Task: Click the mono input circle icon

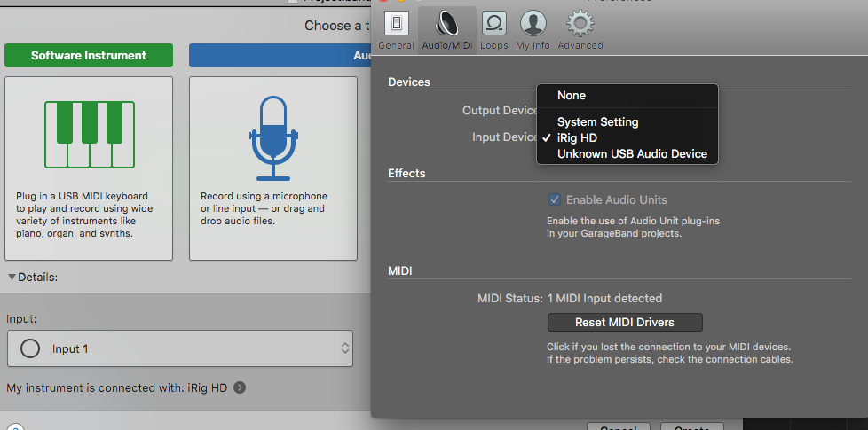Action: 30,348
